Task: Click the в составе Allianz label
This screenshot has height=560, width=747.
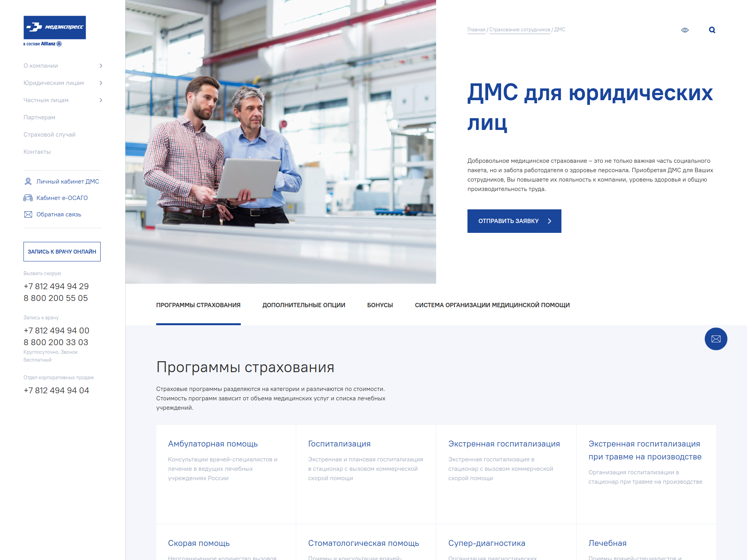Action: [x=43, y=44]
